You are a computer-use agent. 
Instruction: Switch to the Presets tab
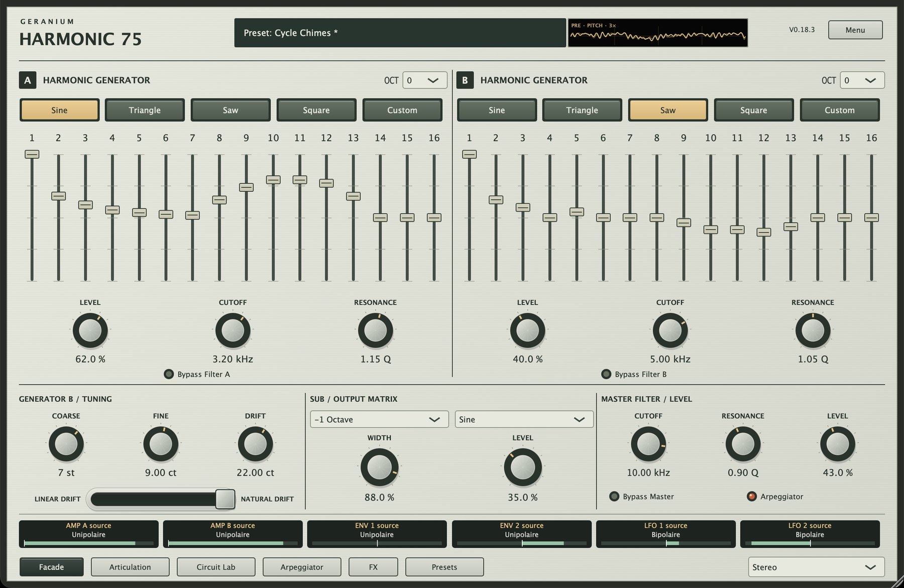coord(444,567)
